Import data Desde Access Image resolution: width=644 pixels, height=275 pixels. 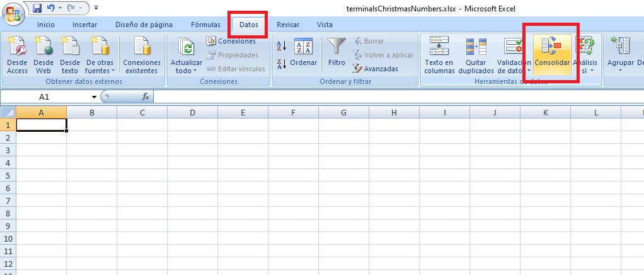point(17,55)
